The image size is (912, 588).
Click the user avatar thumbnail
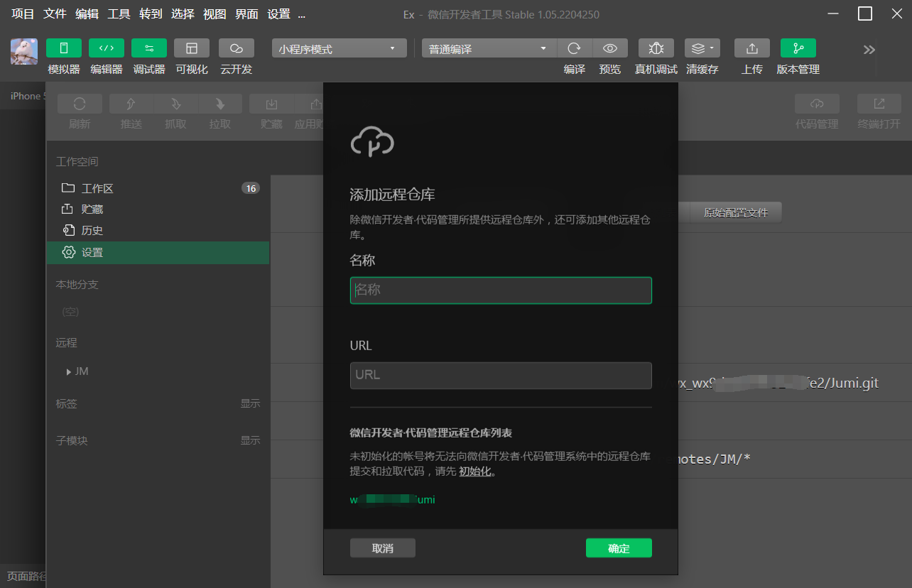(x=24, y=51)
